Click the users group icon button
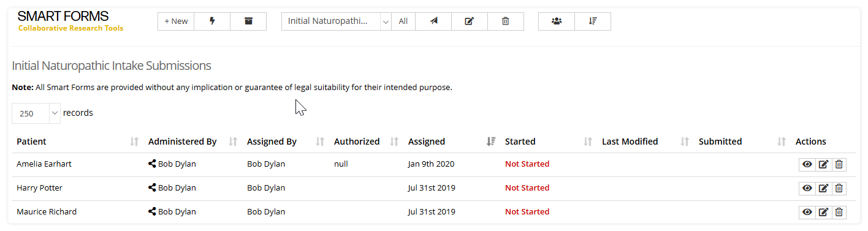Viewport: 868px width, 231px height. (557, 21)
